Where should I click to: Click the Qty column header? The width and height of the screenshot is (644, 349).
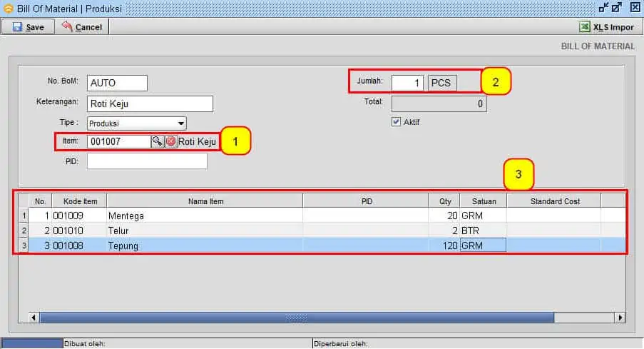[444, 201]
